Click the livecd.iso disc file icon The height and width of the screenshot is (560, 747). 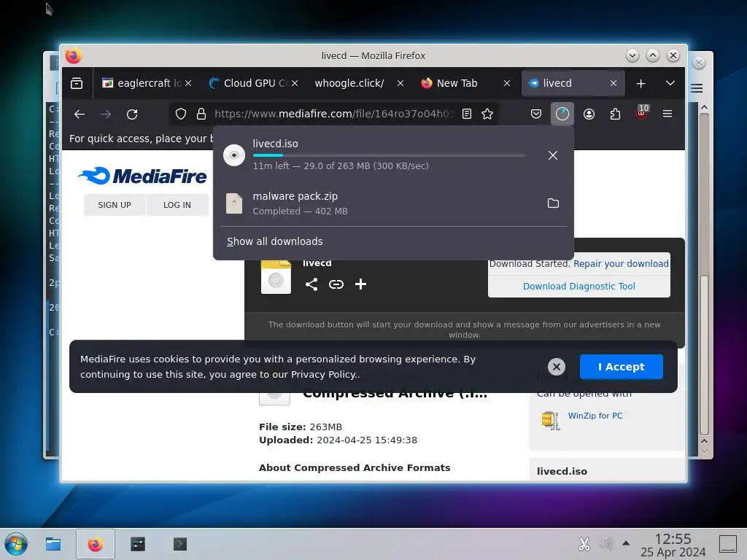234,155
